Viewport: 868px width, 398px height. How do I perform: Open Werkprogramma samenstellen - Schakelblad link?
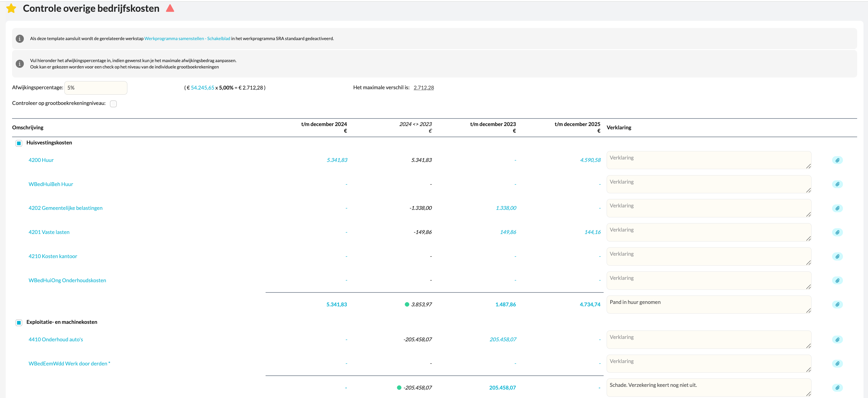point(187,39)
